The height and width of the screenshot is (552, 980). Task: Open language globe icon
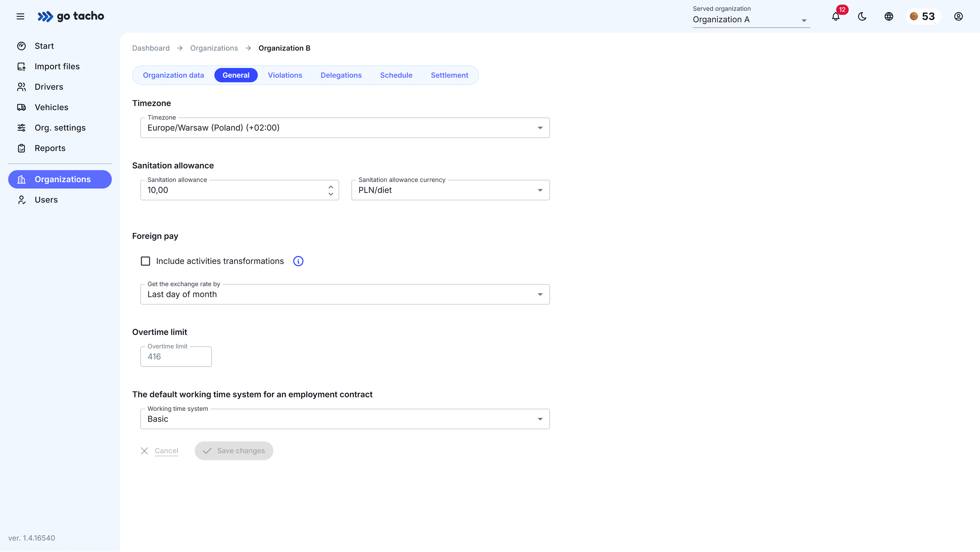coord(889,17)
